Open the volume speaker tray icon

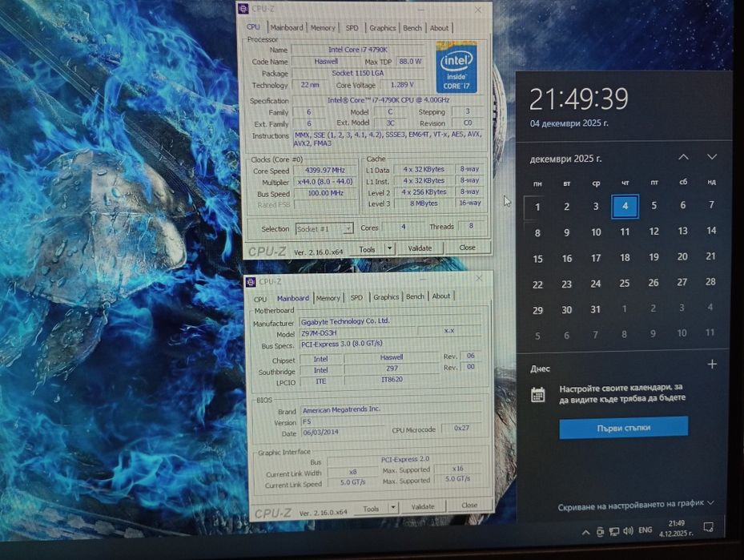click(628, 531)
